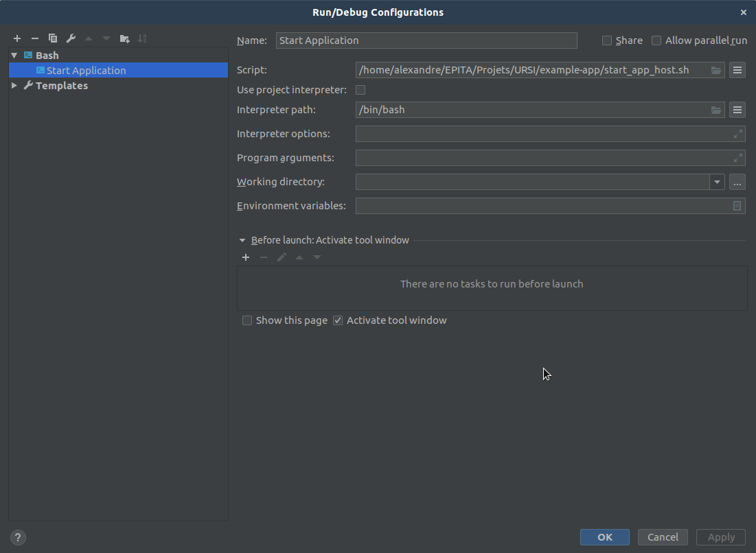Select the Bash group label
The height and width of the screenshot is (553, 756).
[x=47, y=56]
